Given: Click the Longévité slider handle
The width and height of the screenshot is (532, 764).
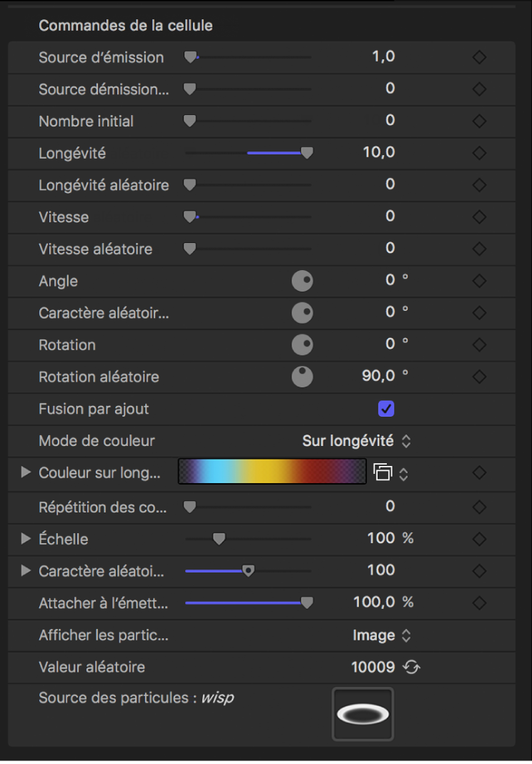Looking at the screenshot, I should click(x=307, y=153).
